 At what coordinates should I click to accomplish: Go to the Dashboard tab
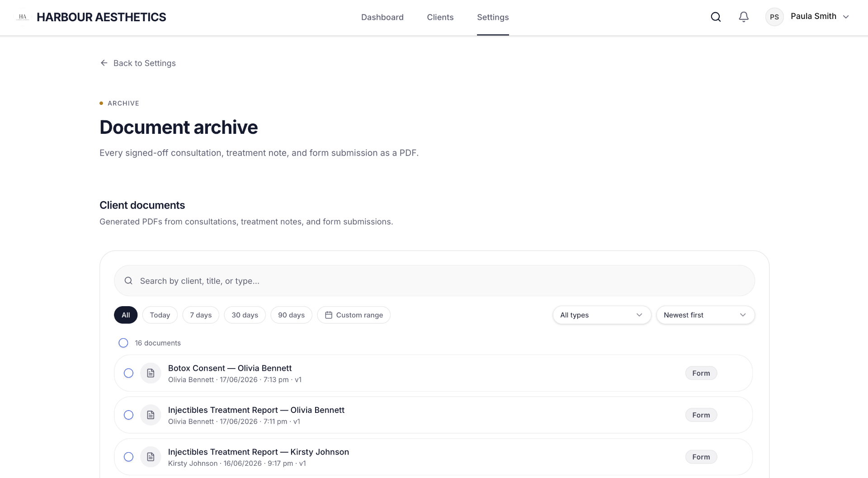[382, 17]
